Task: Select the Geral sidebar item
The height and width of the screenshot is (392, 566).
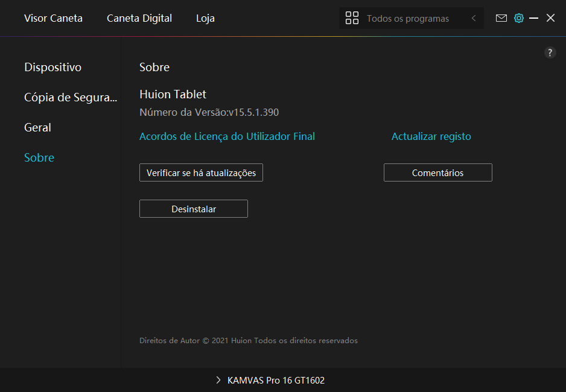Action: 37,127
